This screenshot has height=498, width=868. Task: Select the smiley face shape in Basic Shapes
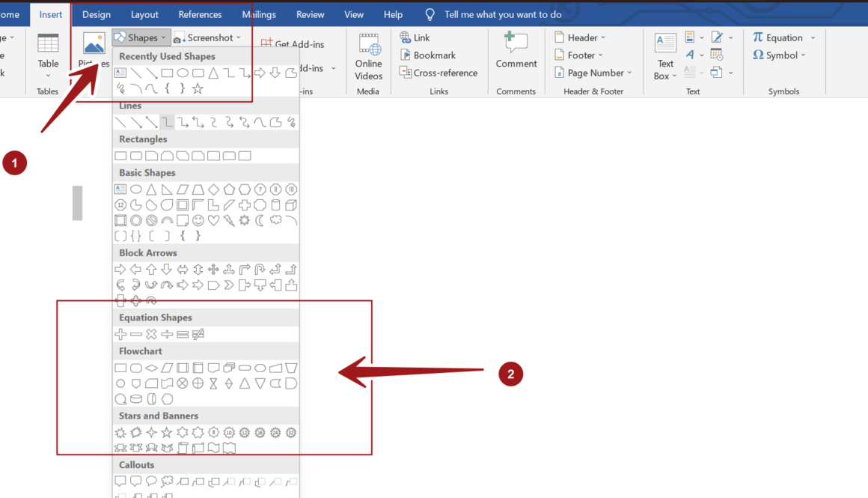pyautogui.click(x=198, y=221)
